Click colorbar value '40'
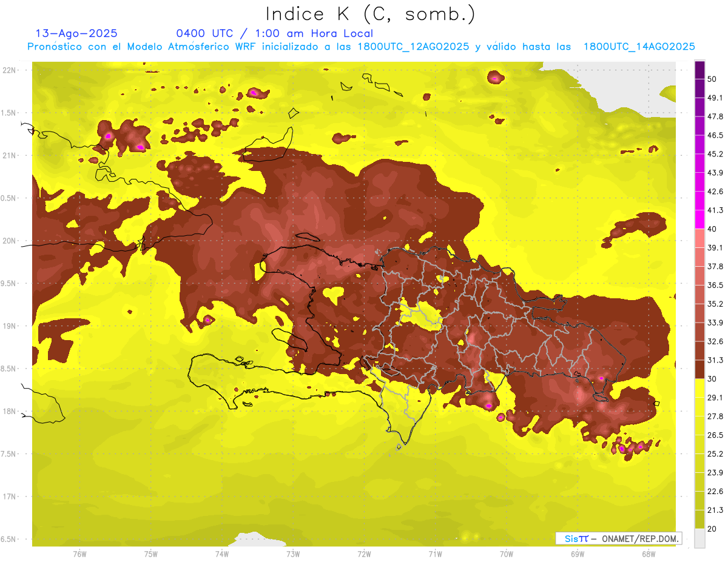Image resolution: width=728 pixels, height=562 pixels. (x=713, y=229)
